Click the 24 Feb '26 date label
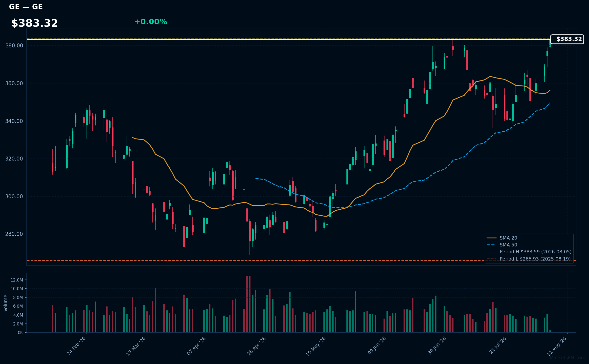Screen dimensions: 589x364 tap(76, 346)
